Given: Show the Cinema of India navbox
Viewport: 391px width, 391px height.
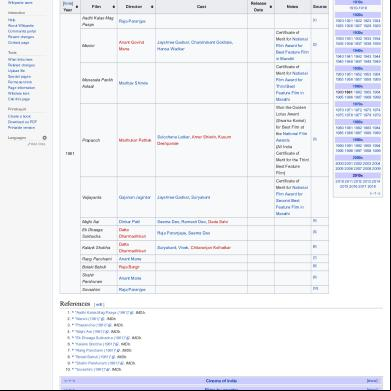Looking at the screenshot, I should pos(372,381).
